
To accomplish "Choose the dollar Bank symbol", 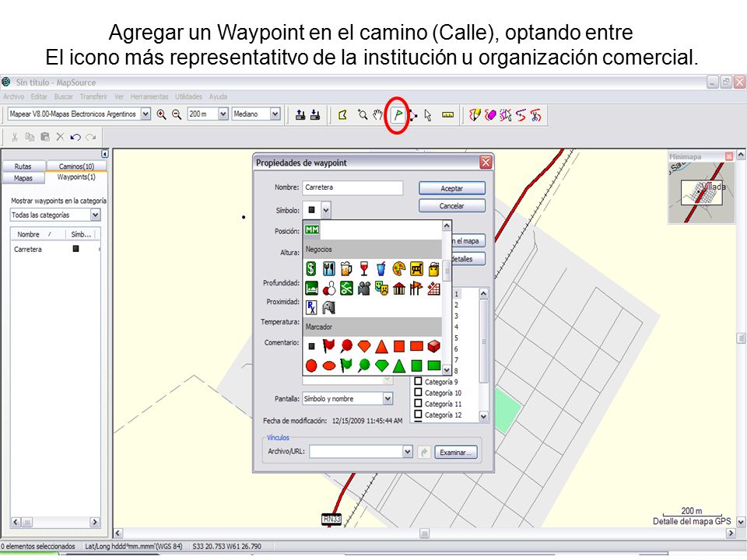I will (x=311, y=269).
